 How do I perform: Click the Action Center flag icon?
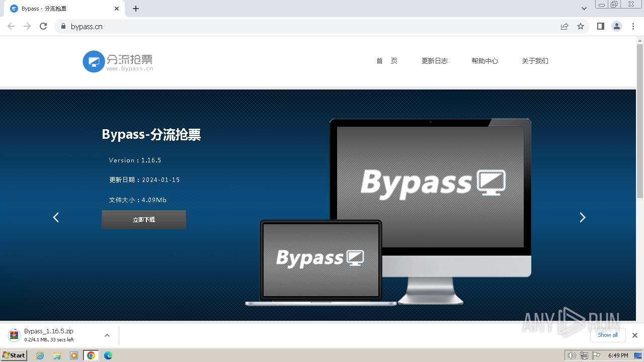coord(596,355)
